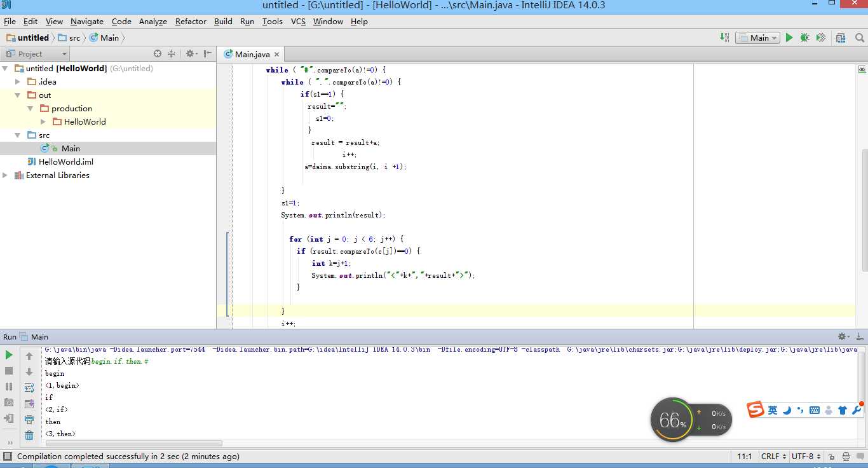Click the editor inspection eye indicator
868x468 pixels.
862,69
